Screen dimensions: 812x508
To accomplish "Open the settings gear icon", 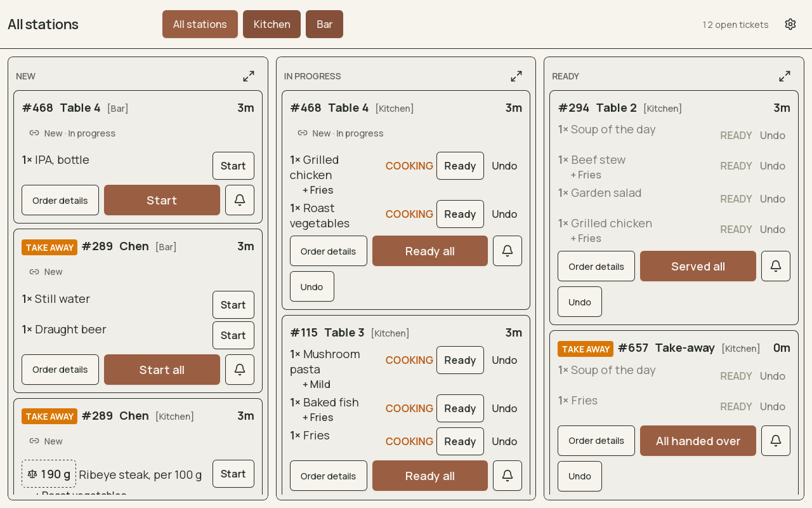I will 790,24.
